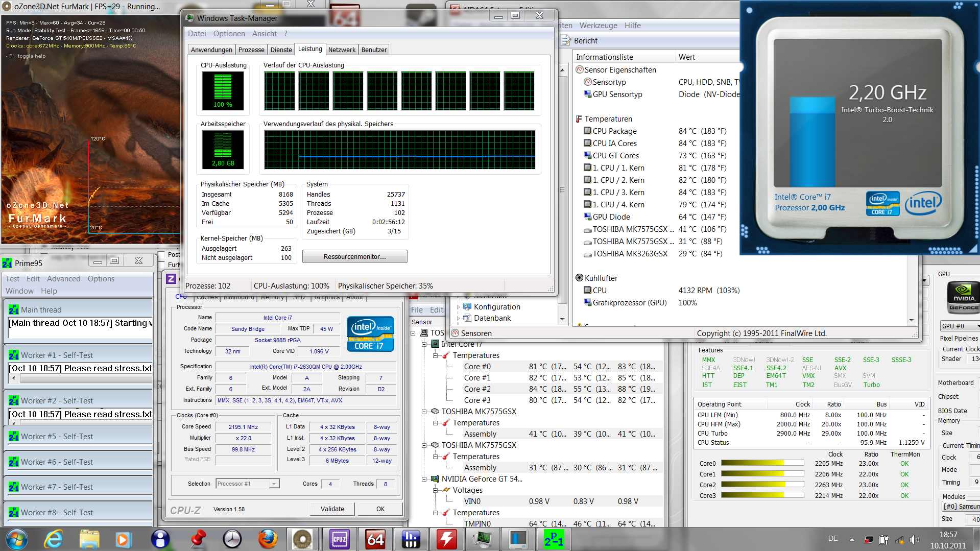Screen dimensions: 980x551
Task: Collapse the Voltages node under NVIDIA
Action: (x=435, y=490)
